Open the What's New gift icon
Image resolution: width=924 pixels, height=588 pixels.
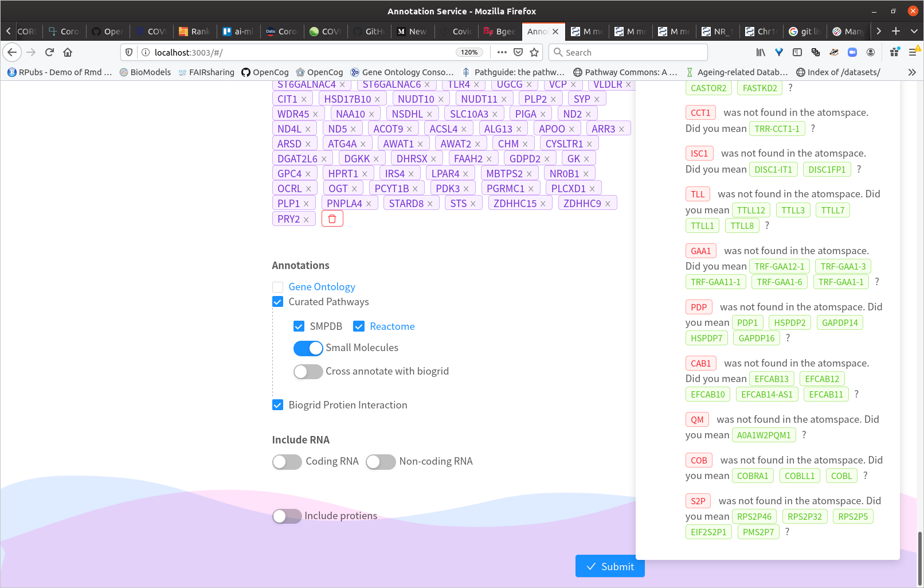pos(894,52)
